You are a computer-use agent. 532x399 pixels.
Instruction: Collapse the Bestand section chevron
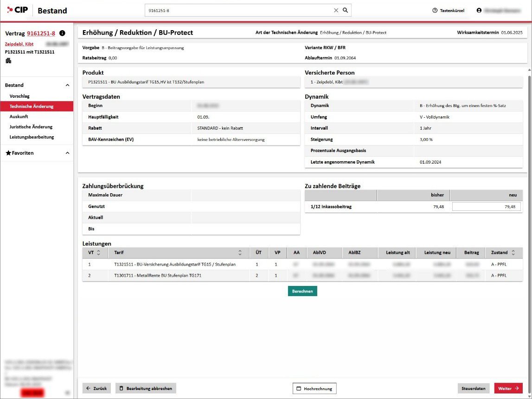coord(67,85)
